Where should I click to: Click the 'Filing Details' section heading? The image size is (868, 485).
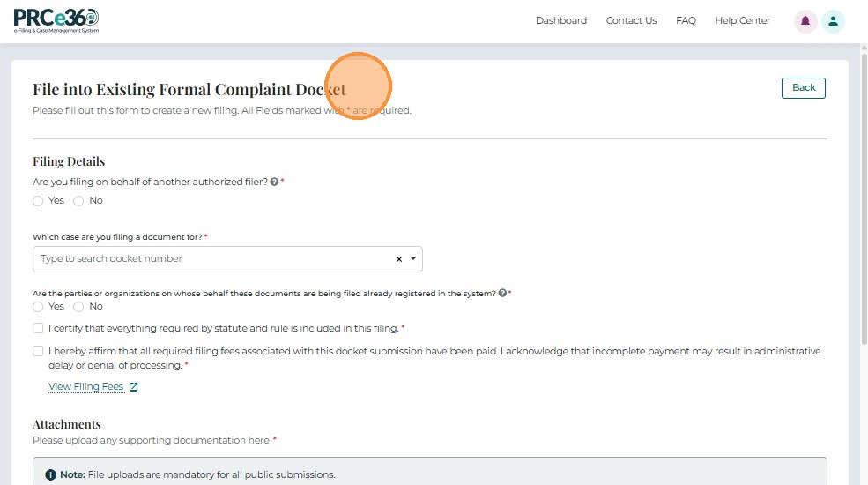(69, 161)
